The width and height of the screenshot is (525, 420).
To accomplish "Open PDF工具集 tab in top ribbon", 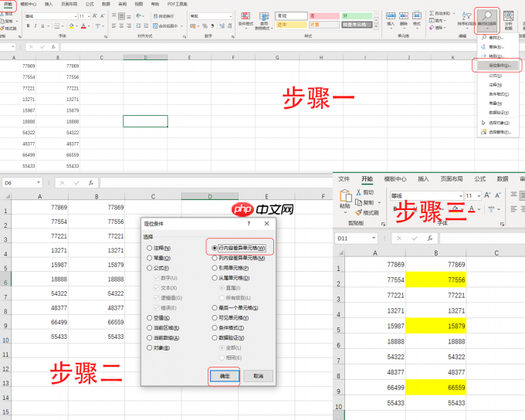I will (x=177, y=4).
